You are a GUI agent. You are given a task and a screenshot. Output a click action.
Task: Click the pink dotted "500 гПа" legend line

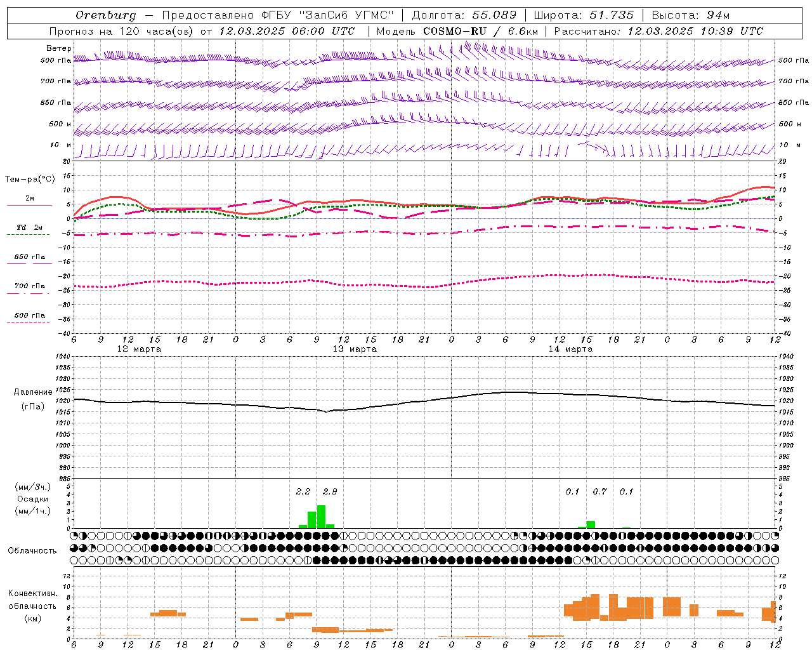(x=28, y=322)
